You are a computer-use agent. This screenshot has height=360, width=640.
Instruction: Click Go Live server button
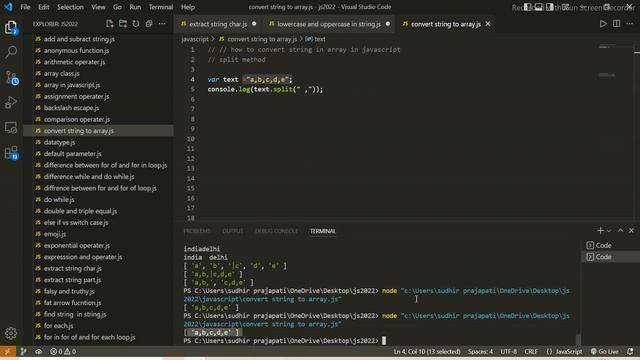(604, 351)
